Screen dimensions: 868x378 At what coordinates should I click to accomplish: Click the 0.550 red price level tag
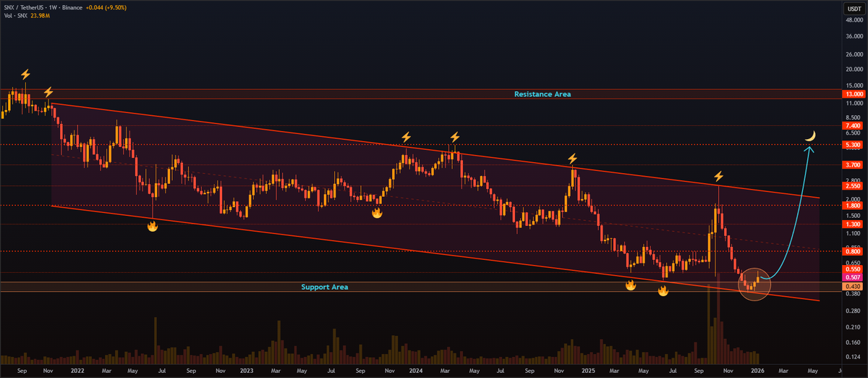point(854,269)
